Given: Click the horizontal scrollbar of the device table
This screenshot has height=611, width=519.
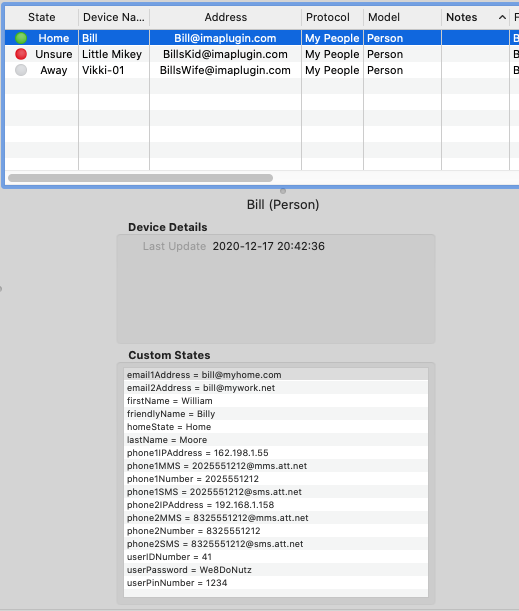Looking at the screenshot, I should (x=140, y=178).
